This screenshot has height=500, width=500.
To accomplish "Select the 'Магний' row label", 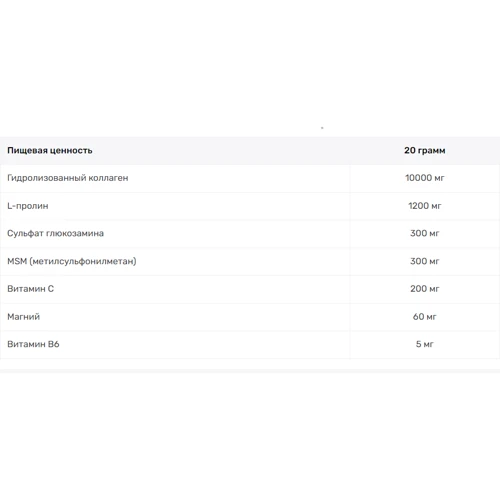I will pyautogui.click(x=23, y=316).
